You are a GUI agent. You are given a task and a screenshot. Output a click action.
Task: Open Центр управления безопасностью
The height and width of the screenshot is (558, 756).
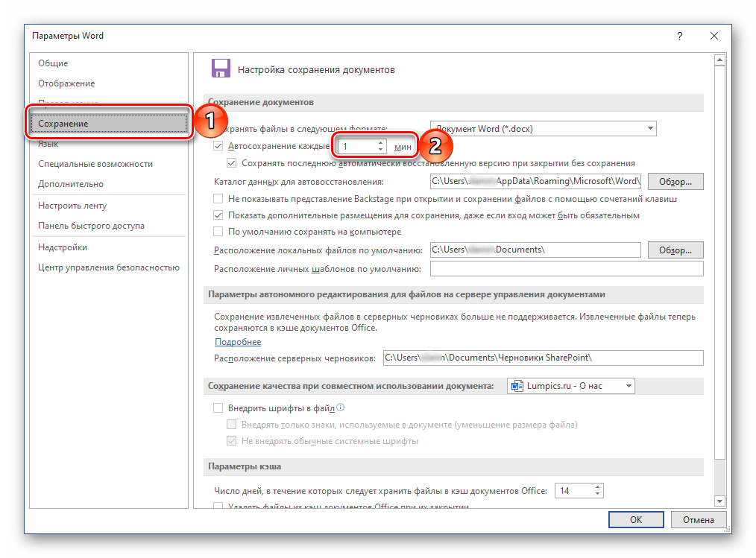point(109,267)
